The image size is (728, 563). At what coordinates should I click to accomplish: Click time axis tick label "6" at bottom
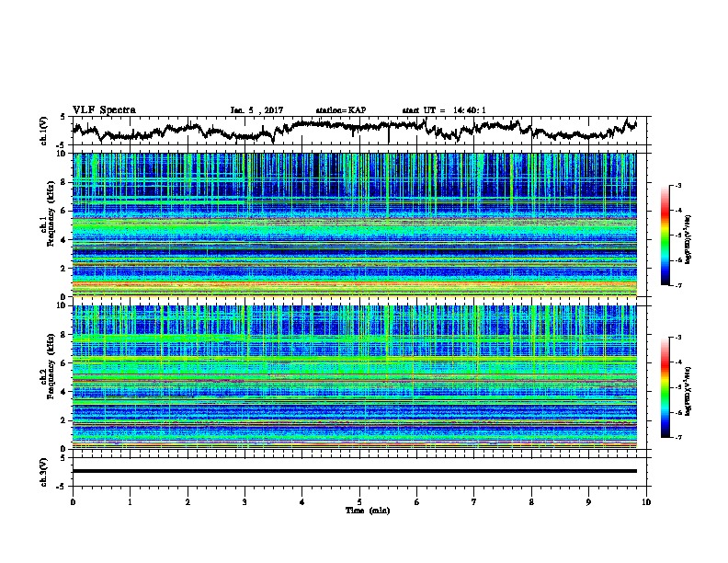click(416, 502)
